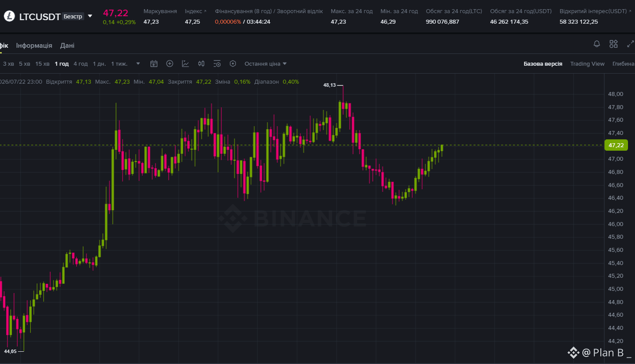Click the 46,00 price axis label
This screenshot has height=364, width=635.
pyautogui.click(x=616, y=224)
